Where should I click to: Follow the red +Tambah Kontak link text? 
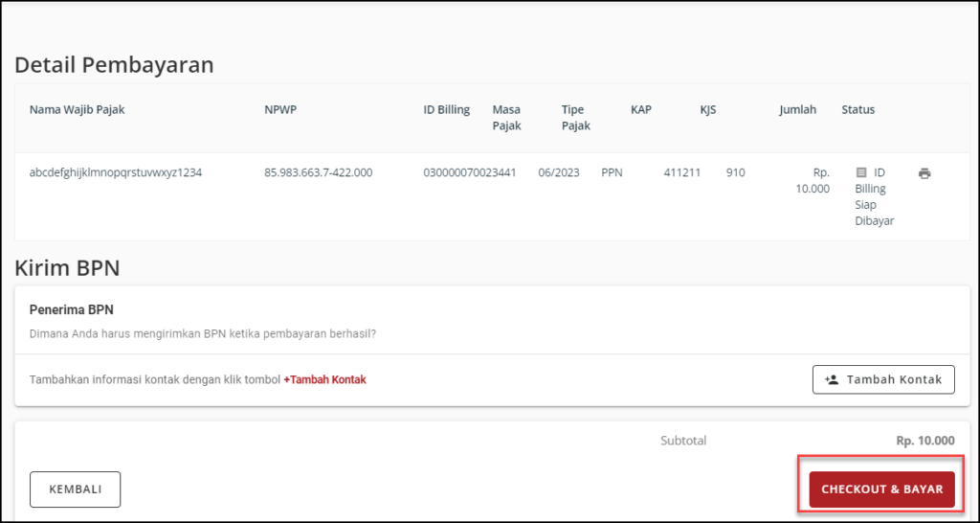click(x=324, y=379)
